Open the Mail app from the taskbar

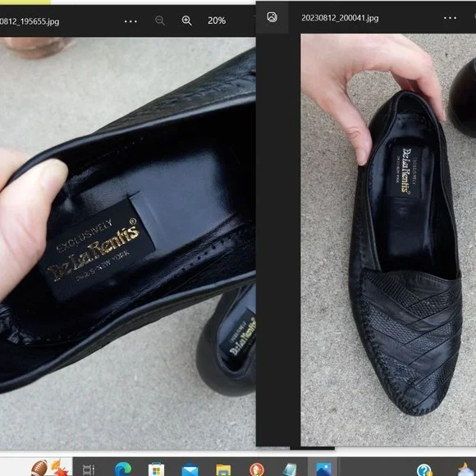click(190, 470)
